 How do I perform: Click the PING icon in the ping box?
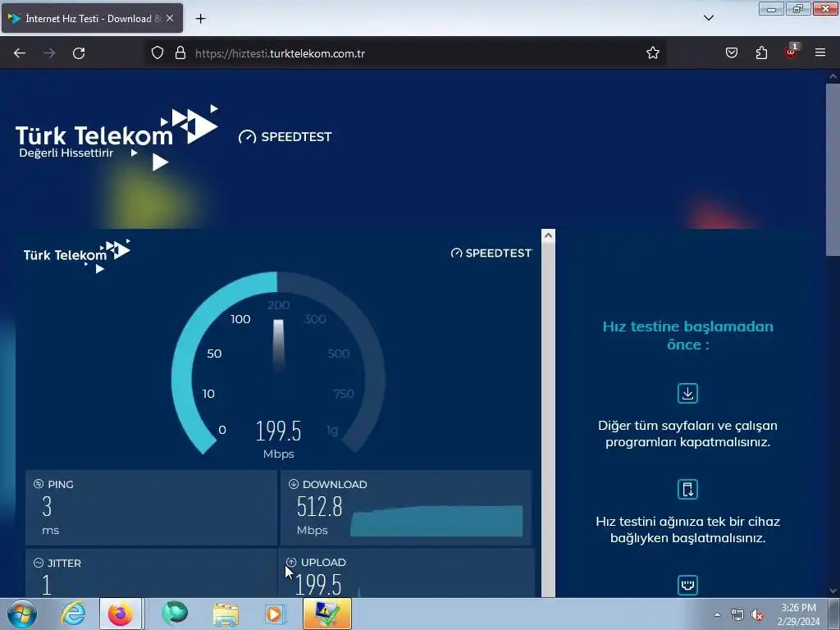tap(39, 484)
